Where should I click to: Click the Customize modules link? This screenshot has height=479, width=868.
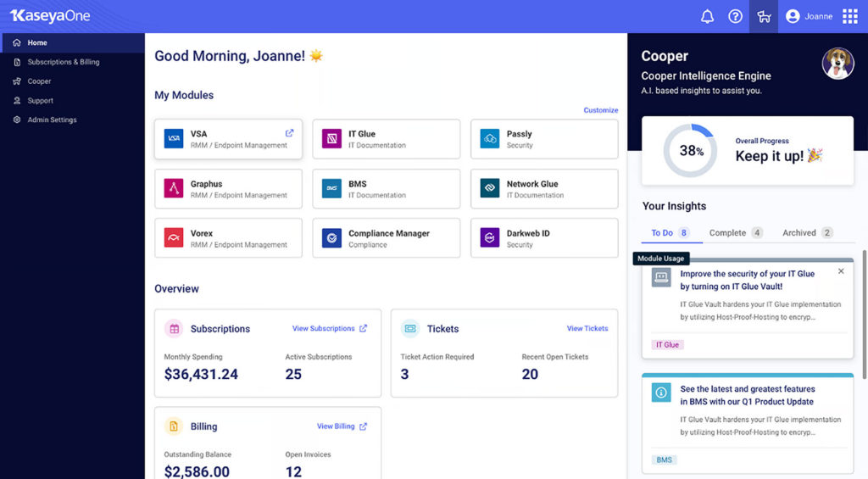(x=601, y=110)
